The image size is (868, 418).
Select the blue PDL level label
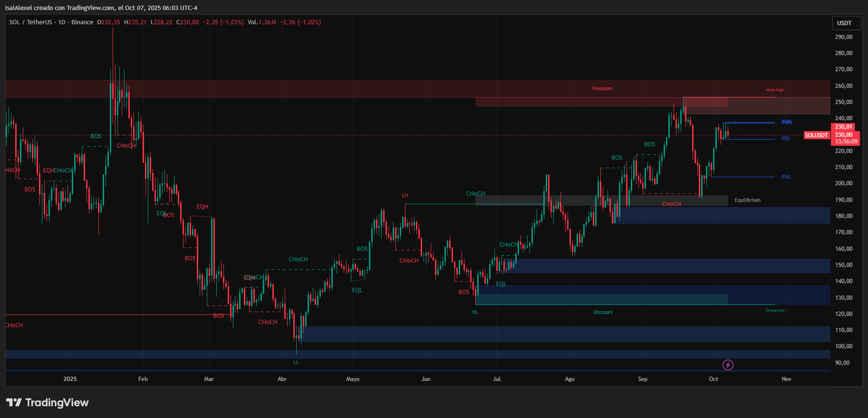(x=786, y=139)
